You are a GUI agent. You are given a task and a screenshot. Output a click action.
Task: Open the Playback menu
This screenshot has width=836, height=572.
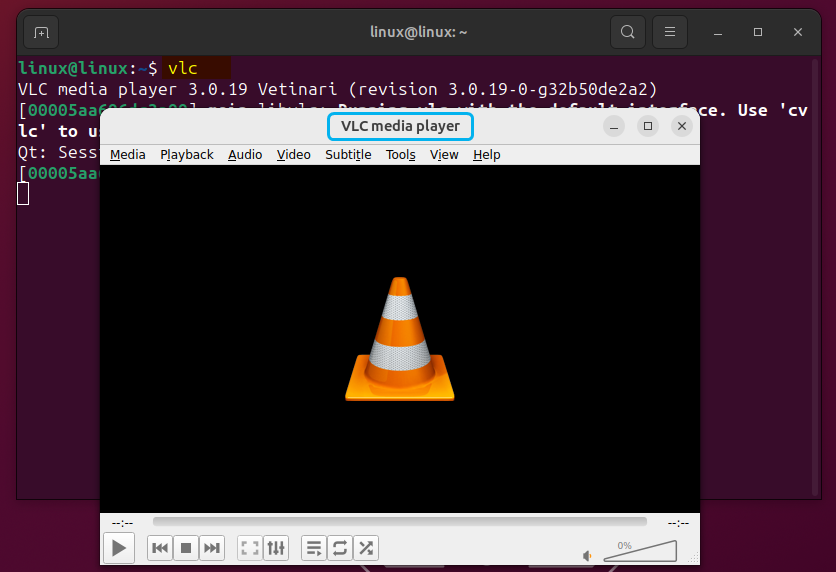tap(187, 155)
